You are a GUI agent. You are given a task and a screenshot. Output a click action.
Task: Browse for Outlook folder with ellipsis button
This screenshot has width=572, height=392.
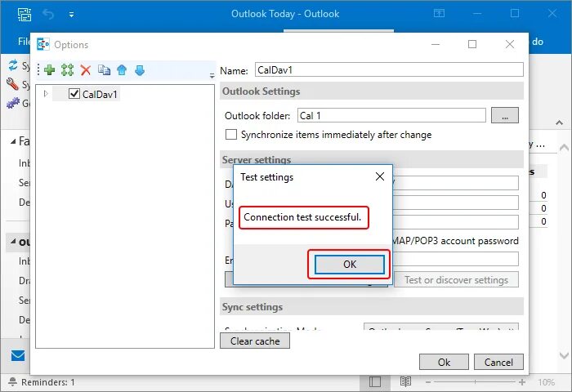point(505,116)
